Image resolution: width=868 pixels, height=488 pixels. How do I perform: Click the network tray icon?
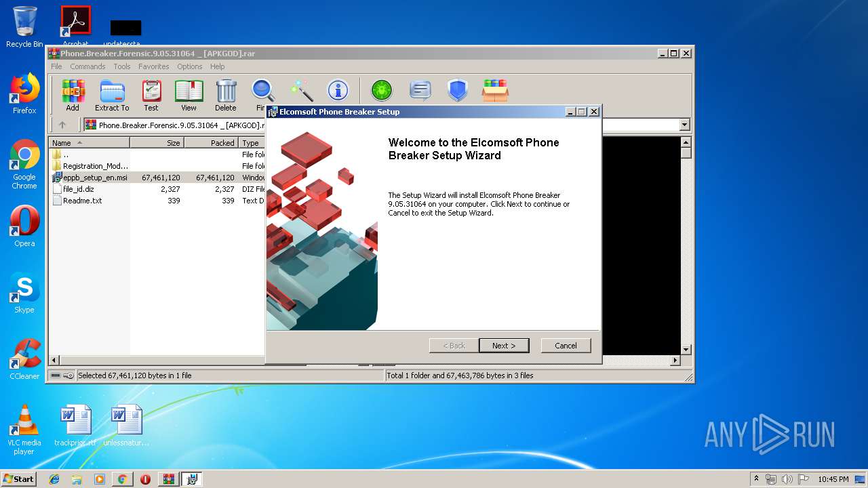coord(772,479)
